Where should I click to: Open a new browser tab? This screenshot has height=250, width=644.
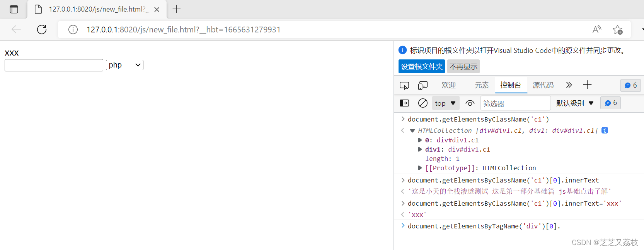click(x=177, y=9)
